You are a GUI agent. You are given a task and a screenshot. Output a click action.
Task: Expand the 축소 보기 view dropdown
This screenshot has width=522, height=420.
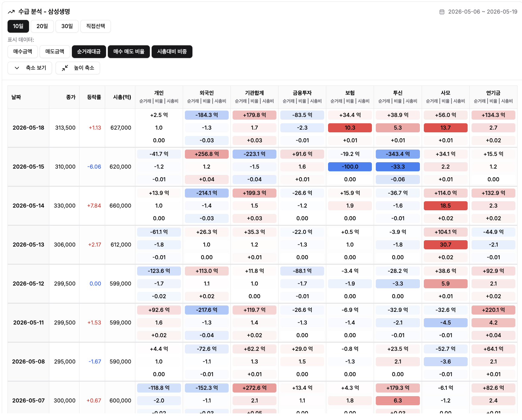[30, 68]
